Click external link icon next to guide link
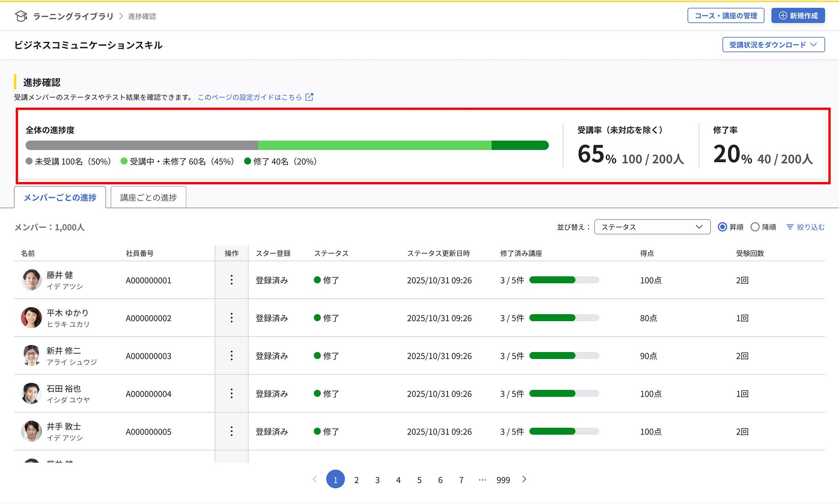This screenshot has width=839, height=504. 309,97
